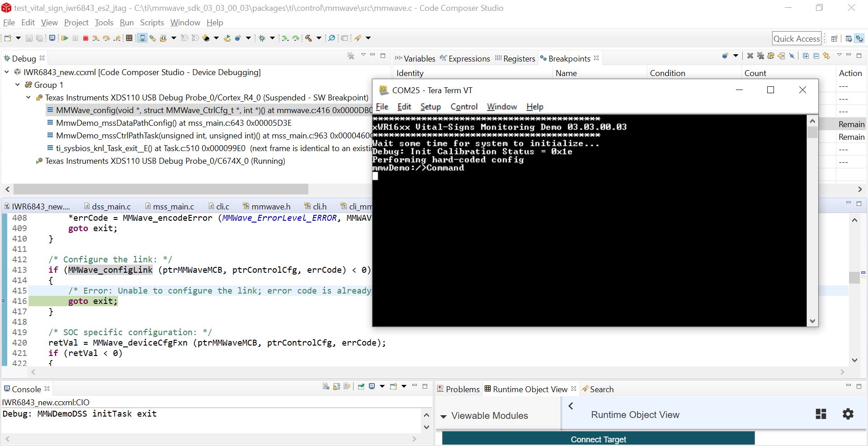Click the Step Return toolbar icon
The width and height of the screenshot is (868, 446).
117,38
